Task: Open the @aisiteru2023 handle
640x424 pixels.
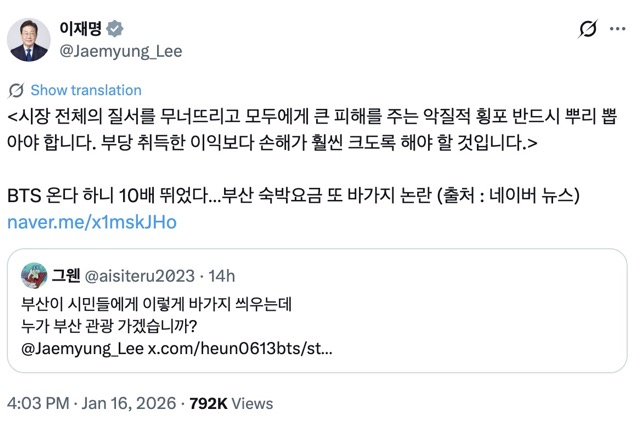Action: tap(141, 275)
